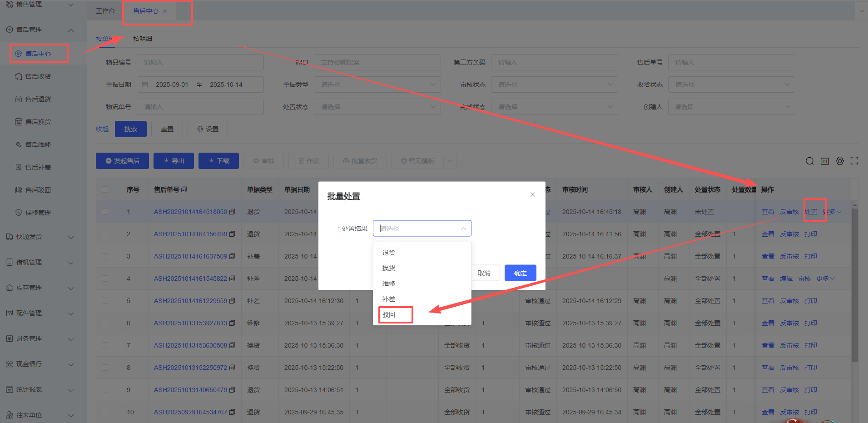Close the 批量处置 dialog with the X icon
This screenshot has height=423, width=868.
[532, 194]
